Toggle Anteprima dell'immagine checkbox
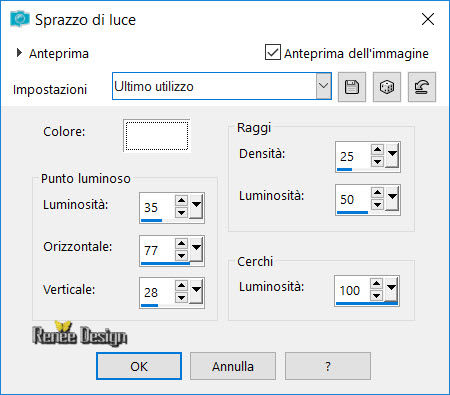 [273, 52]
